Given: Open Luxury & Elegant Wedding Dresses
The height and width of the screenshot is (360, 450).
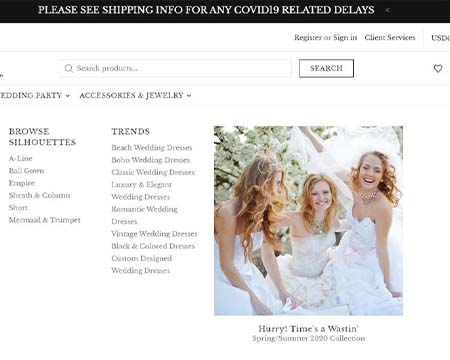Looking at the screenshot, I should pos(141,191).
